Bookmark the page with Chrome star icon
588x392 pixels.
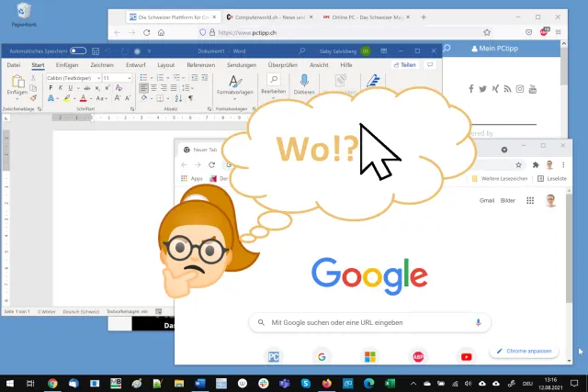518,164
